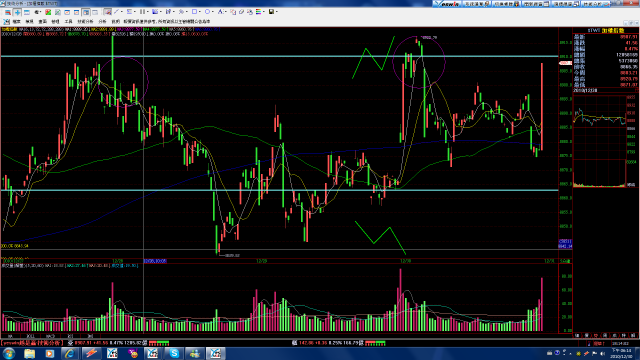Image resolution: width=640 pixels, height=360 pixels.
Task: Expand the dropdown arrow beside the line tool
Action: tap(122, 12)
